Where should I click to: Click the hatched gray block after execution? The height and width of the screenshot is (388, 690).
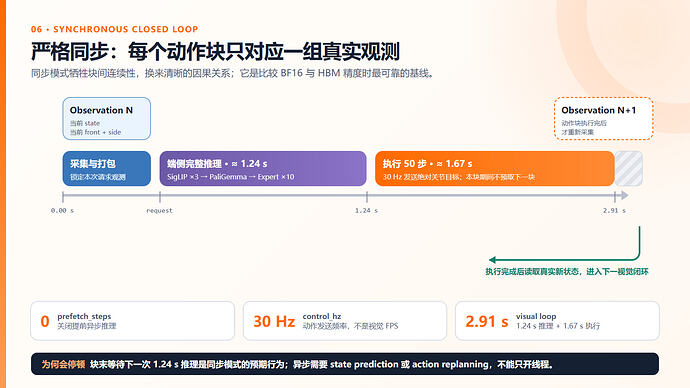[x=628, y=168]
